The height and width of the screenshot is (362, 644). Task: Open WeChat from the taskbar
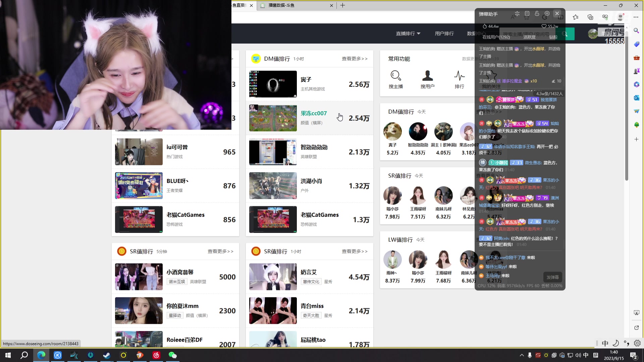pyautogui.click(x=172, y=355)
